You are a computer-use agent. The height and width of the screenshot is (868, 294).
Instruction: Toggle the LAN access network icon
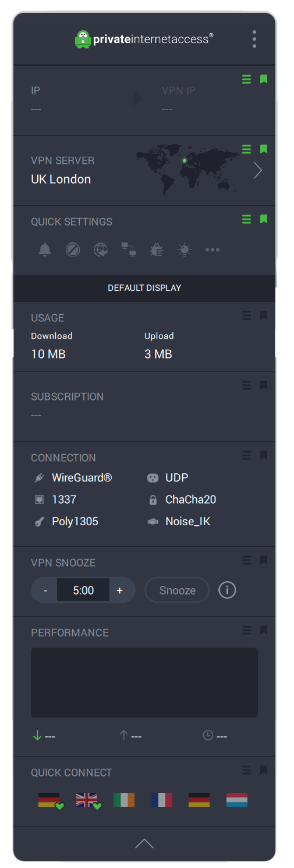[129, 250]
